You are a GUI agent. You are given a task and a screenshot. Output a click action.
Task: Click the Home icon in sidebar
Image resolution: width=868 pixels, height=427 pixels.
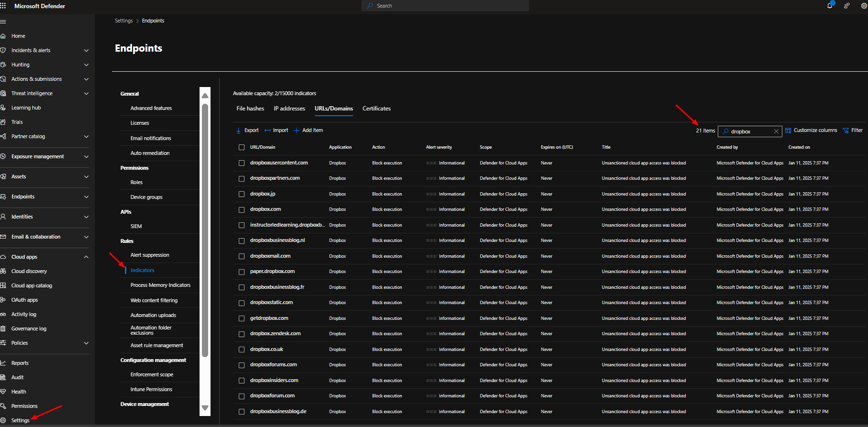3,36
